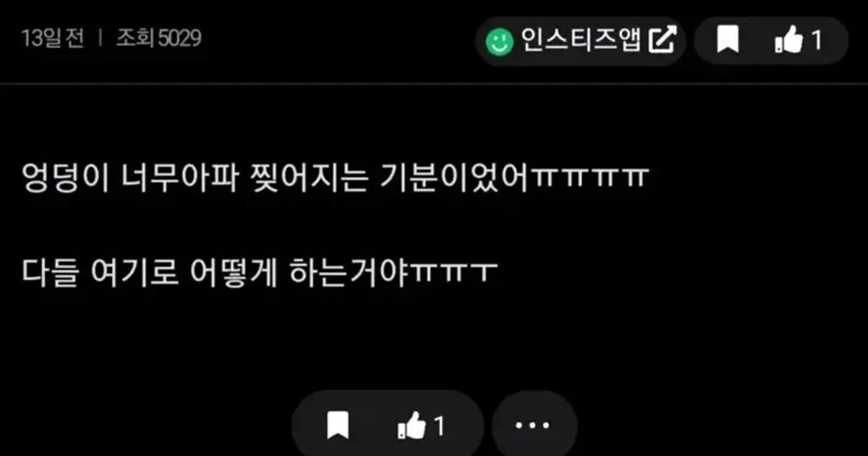Click the like count next to top thumbs-up
Image resolution: width=868 pixels, height=456 pixels.
coord(816,41)
